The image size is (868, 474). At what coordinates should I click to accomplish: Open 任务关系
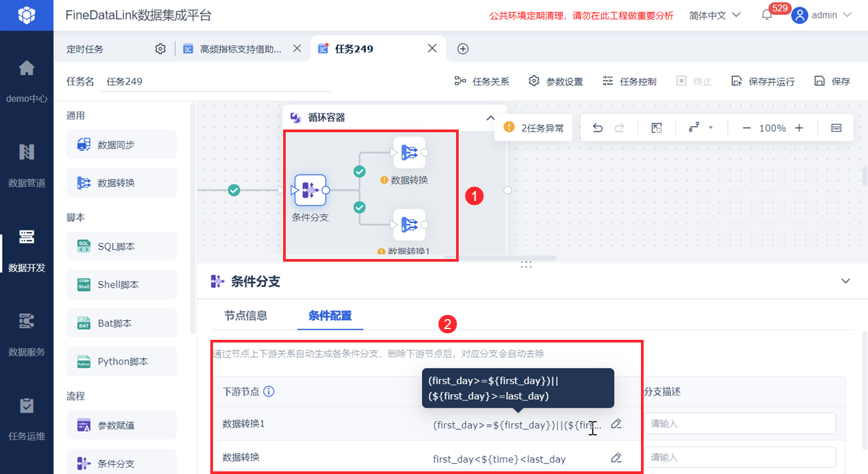click(x=481, y=81)
